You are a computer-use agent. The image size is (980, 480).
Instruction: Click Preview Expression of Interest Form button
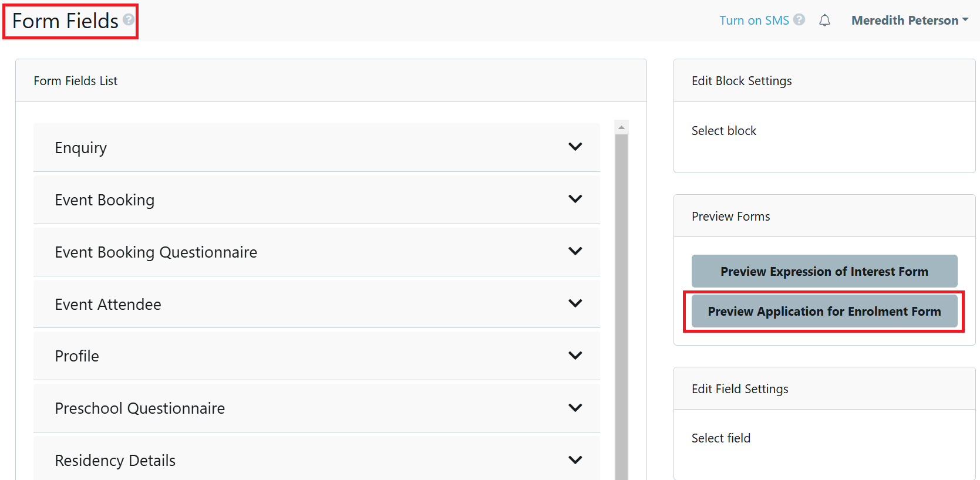pyautogui.click(x=824, y=271)
